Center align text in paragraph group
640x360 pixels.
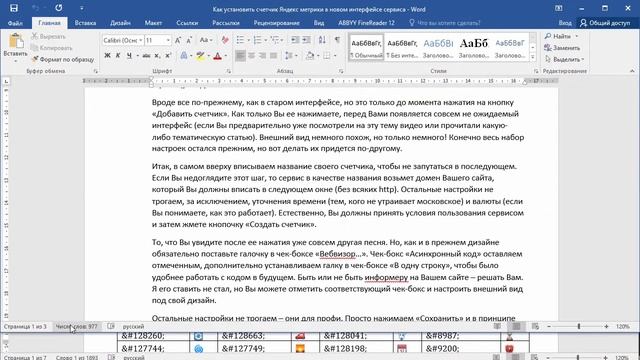coord(251,56)
